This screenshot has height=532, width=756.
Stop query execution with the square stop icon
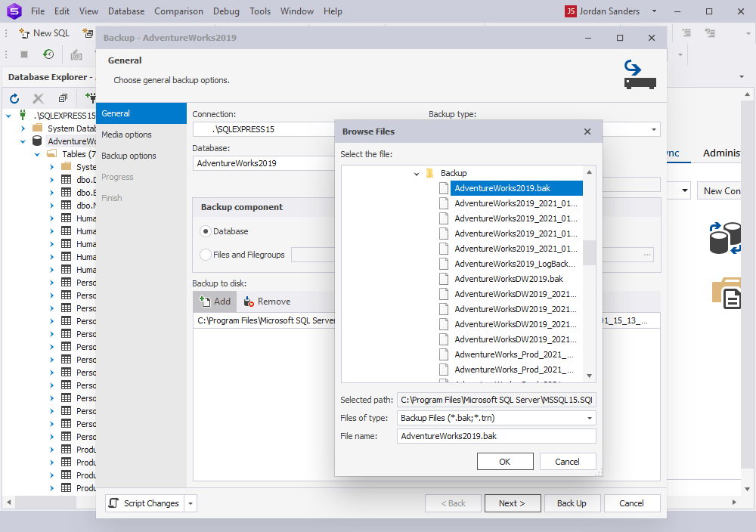coord(24,53)
